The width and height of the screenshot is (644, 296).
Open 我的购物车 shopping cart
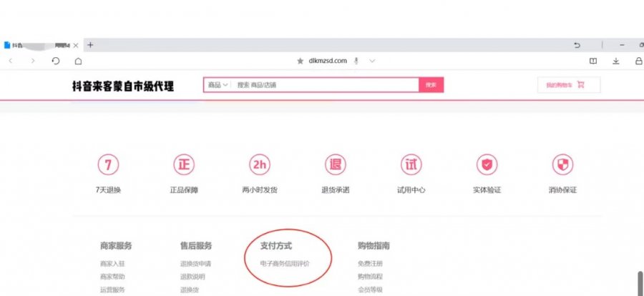point(565,85)
